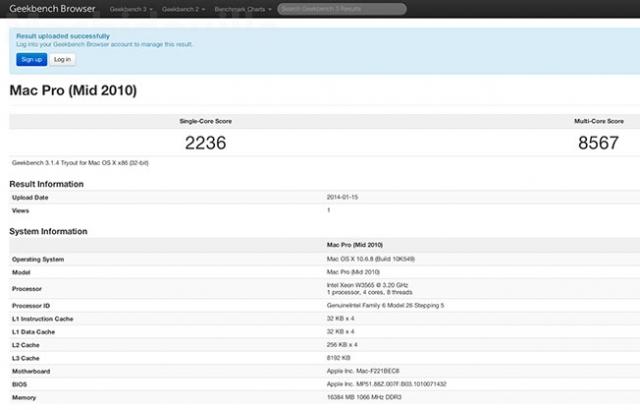This screenshot has height=410, width=640.
Task: Select the 8192 KB value
Action: point(338,358)
